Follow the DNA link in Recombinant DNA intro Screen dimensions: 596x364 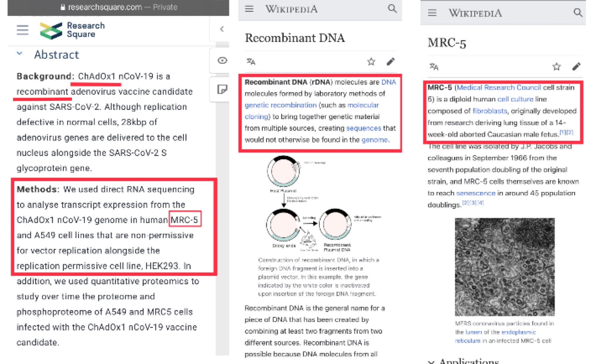pos(389,82)
